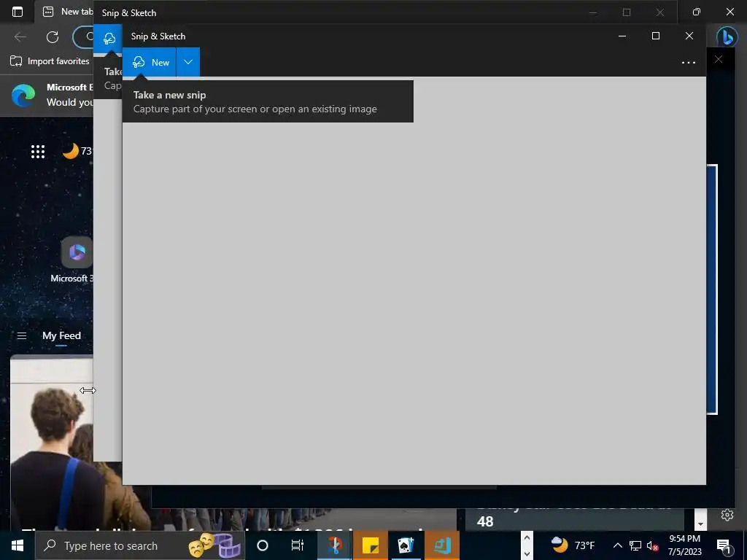This screenshot has height=560, width=747.
Task: Open Solitaire cards app from taskbar
Action: click(x=406, y=545)
